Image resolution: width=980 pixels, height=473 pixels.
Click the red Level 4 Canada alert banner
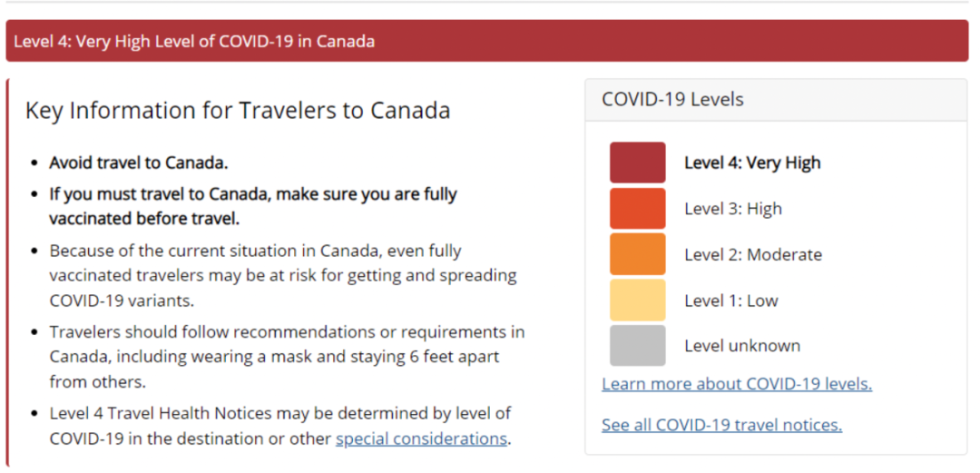point(486,42)
